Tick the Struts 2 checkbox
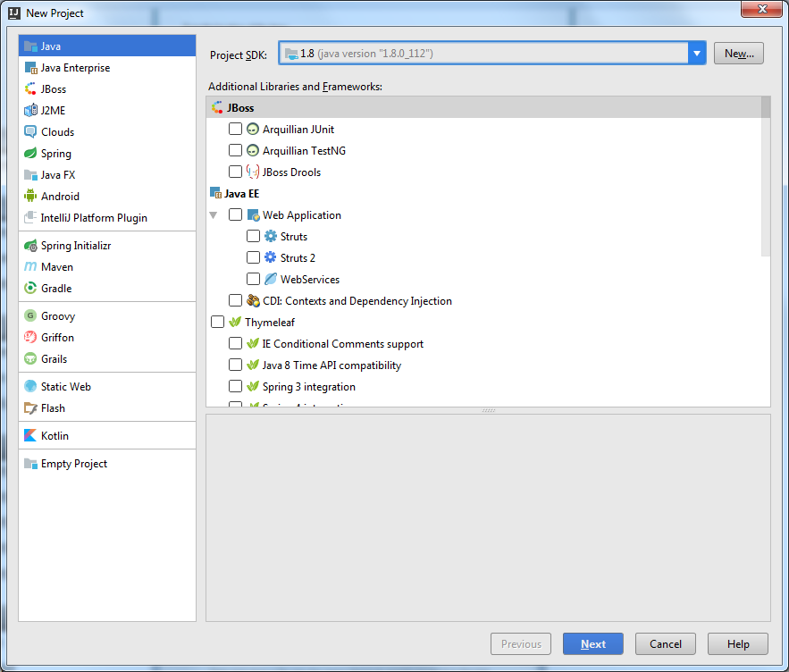789x672 pixels. click(253, 257)
